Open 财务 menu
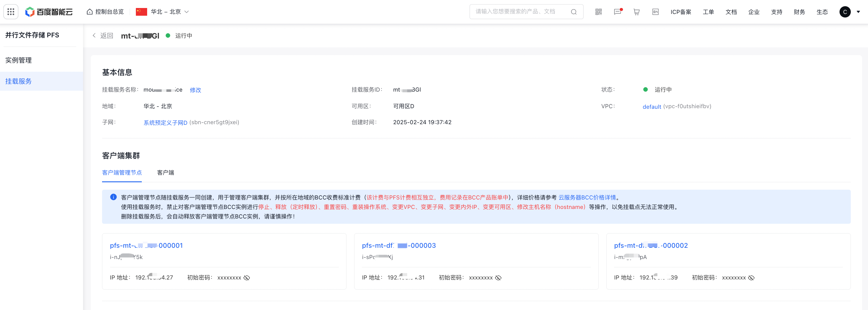The width and height of the screenshot is (868, 310). (x=799, y=12)
